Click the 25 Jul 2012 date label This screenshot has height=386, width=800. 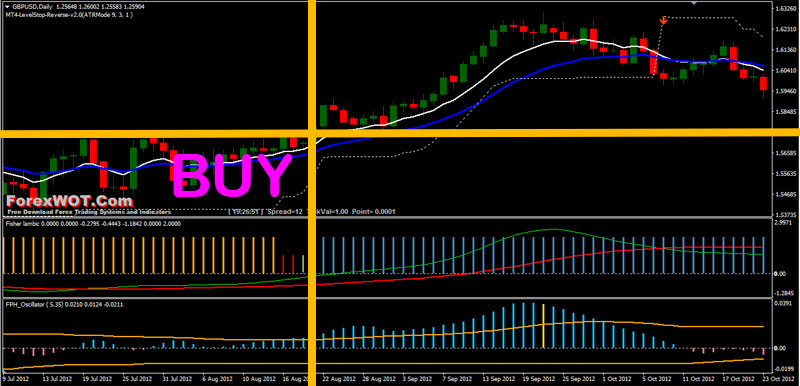(x=137, y=379)
